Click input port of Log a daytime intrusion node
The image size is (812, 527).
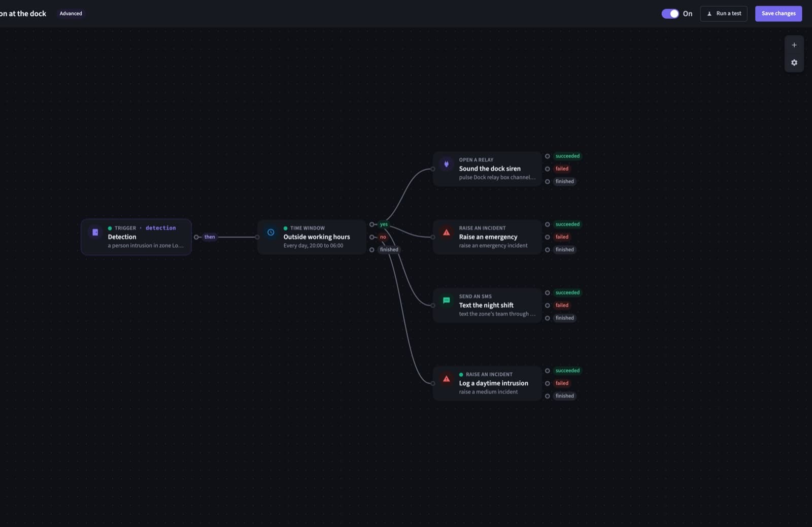(x=433, y=383)
